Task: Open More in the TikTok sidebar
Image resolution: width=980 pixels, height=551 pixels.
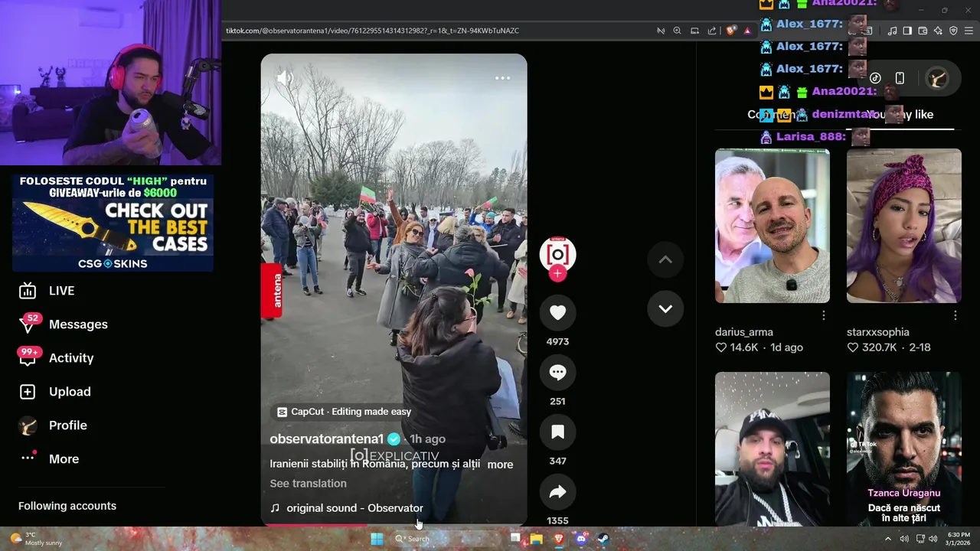Action: [64, 459]
